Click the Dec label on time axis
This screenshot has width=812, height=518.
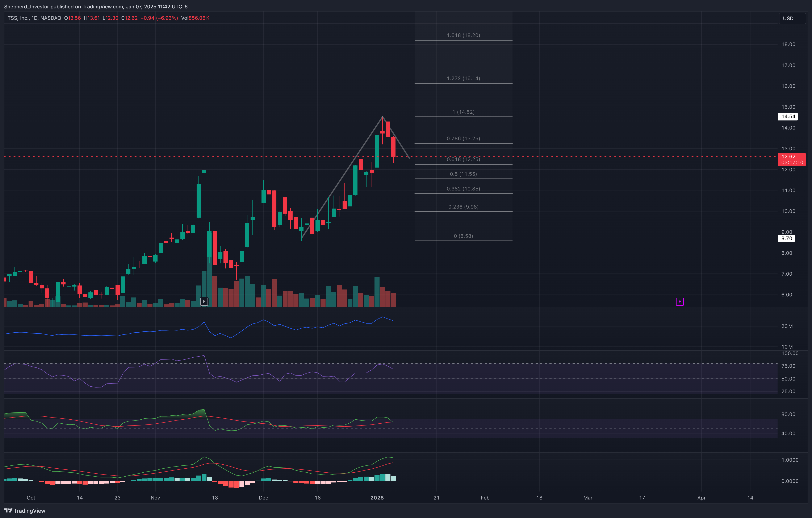pos(263,498)
